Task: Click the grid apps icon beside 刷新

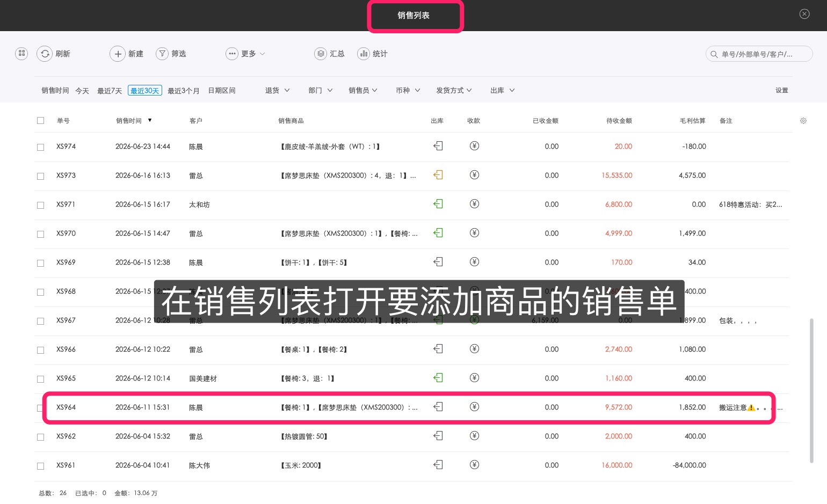Action: pyautogui.click(x=21, y=54)
